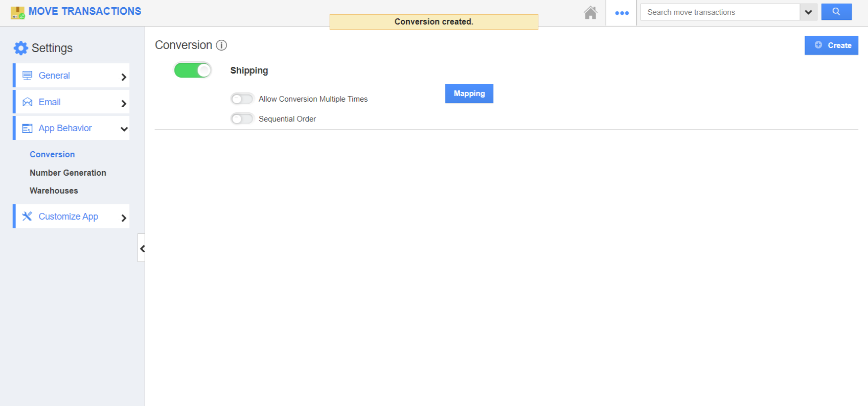Expand Email with its chevron arrow

123,103
